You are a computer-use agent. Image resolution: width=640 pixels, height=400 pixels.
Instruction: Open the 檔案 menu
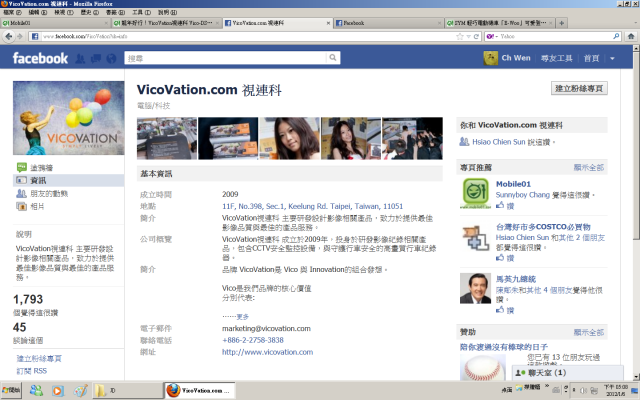(12, 12)
